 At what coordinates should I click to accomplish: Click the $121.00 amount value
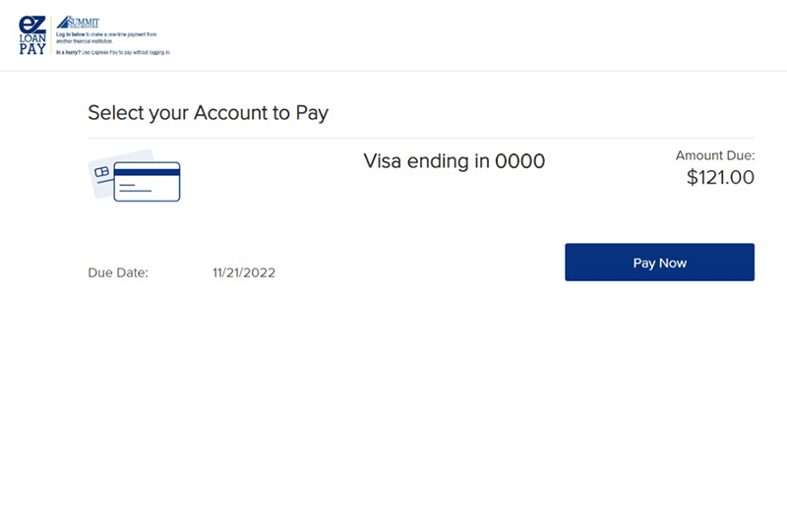(720, 177)
